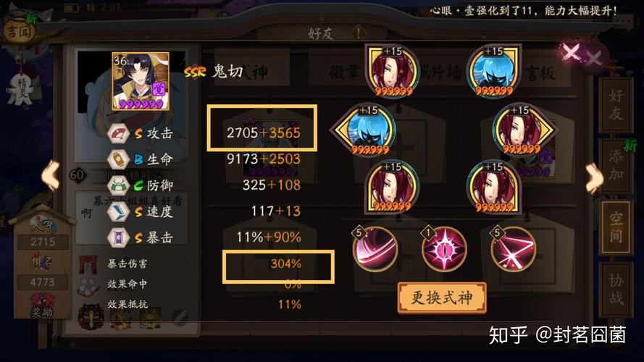The image size is (644, 362).
Task: Click the 攻击 attack stat icon
Action: point(118,133)
